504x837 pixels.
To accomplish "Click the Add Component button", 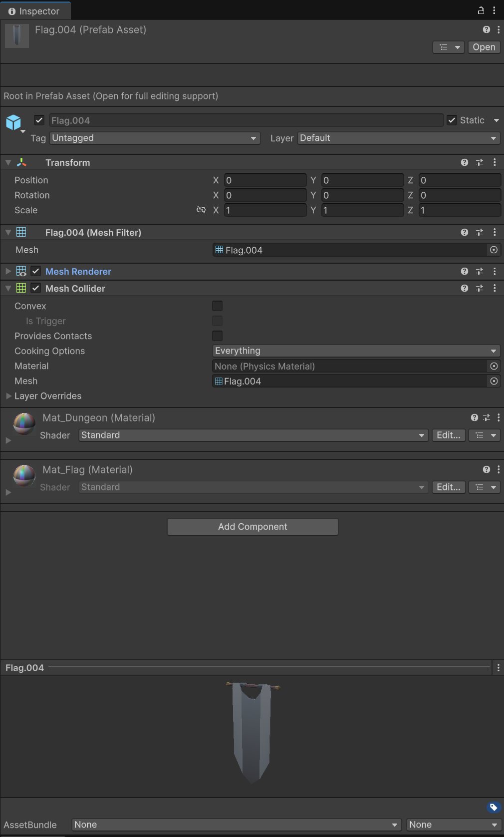I will (x=252, y=527).
